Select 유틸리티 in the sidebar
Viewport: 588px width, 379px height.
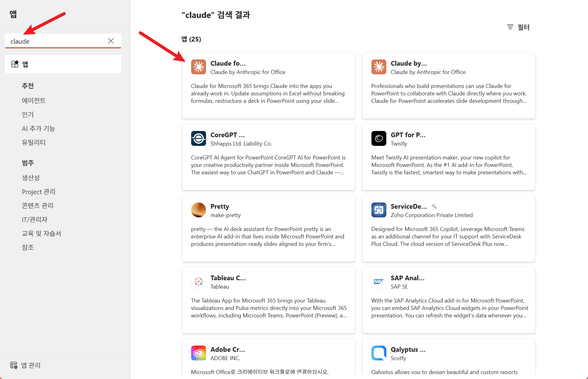pos(34,142)
